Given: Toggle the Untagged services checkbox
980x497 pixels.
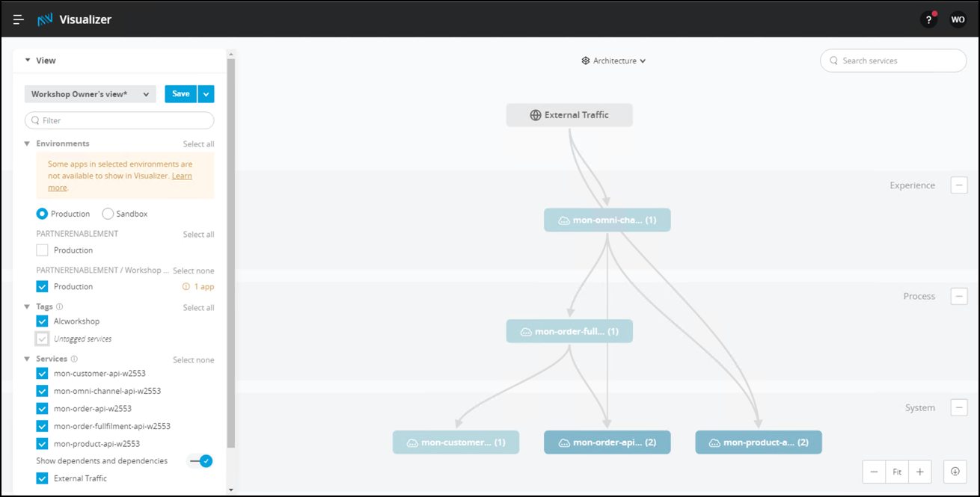Looking at the screenshot, I should (x=43, y=339).
